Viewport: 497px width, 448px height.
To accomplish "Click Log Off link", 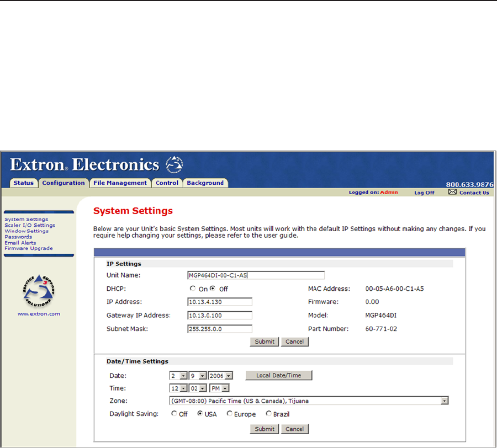I will click(x=424, y=193).
